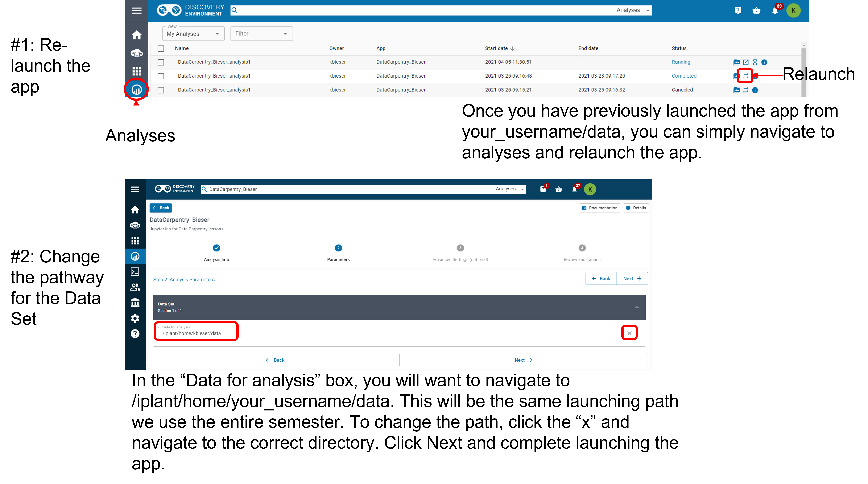Click the notification bell with the 69 badge

click(x=775, y=11)
